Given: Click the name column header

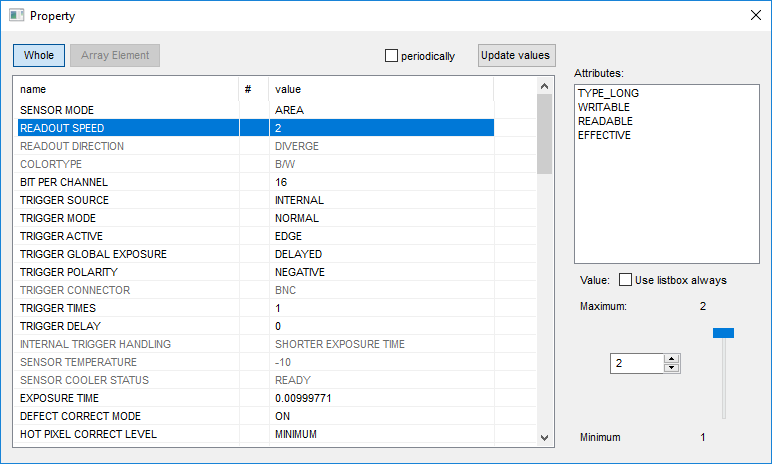Looking at the screenshot, I should 125,89.
